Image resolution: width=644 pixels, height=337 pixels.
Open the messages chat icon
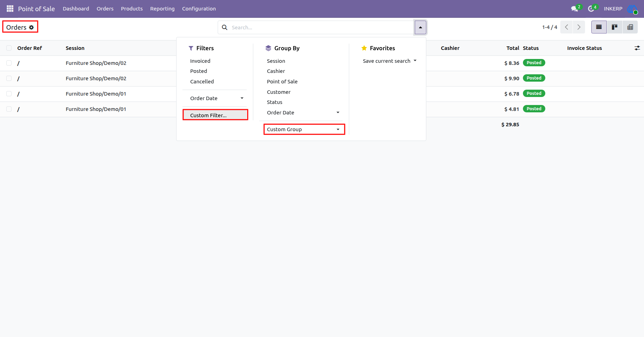coord(575,9)
